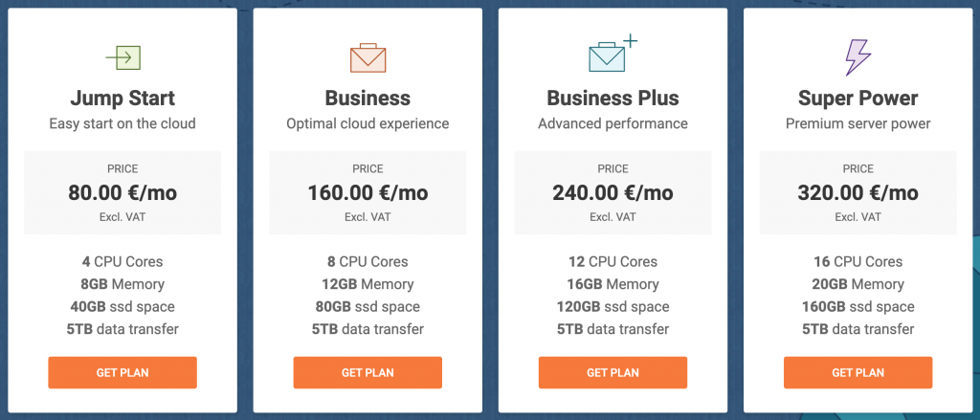
Task: Get the Super Power plan
Action: coord(857,372)
